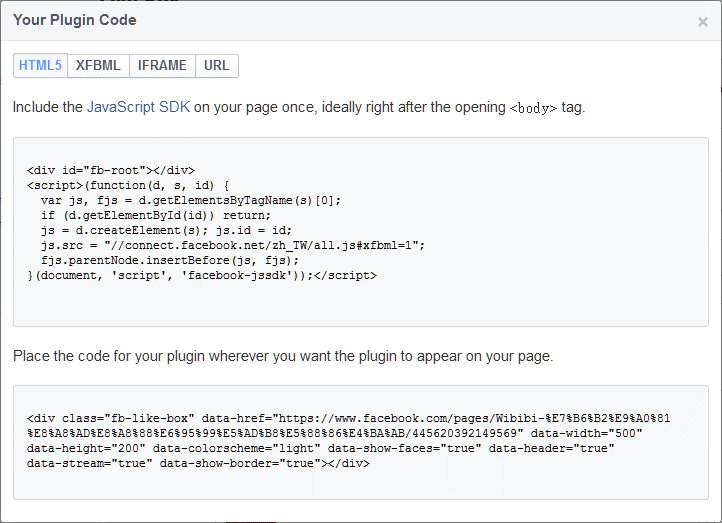Click the body tag text in instructions
Viewport: 722px width, 523px height.
[x=533, y=108]
